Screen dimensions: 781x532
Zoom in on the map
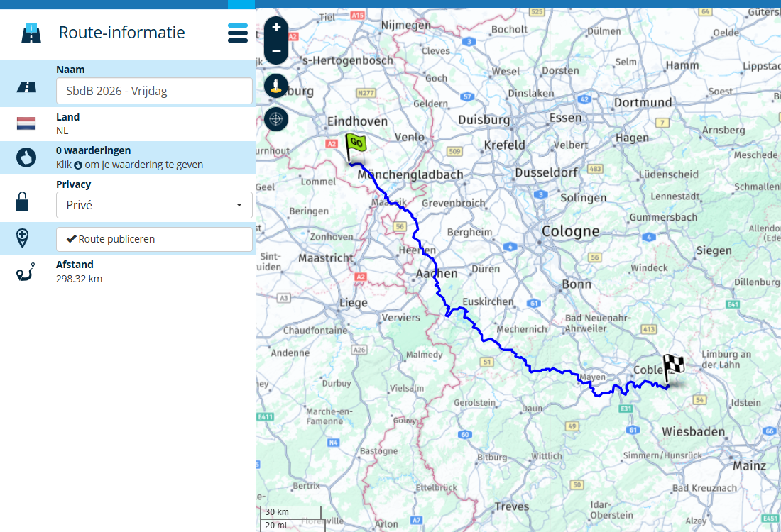[276, 28]
